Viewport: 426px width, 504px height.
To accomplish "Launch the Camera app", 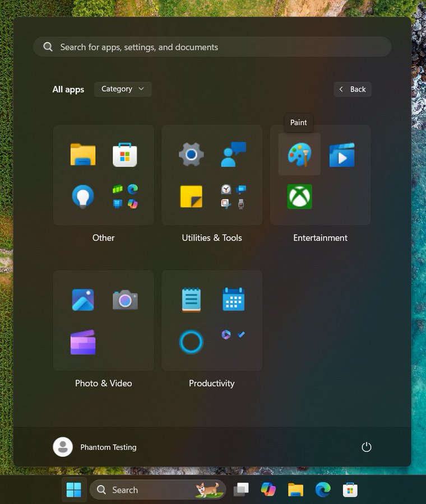I will [x=125, y=300].
